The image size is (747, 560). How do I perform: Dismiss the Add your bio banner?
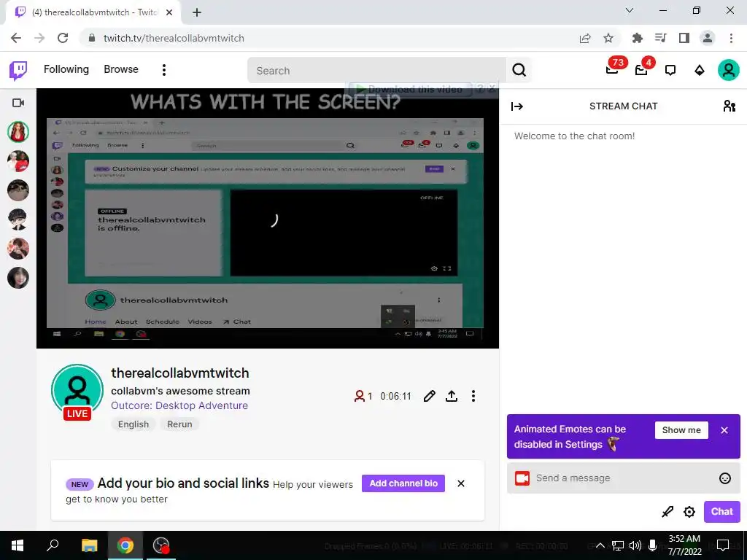click(461, 483)
